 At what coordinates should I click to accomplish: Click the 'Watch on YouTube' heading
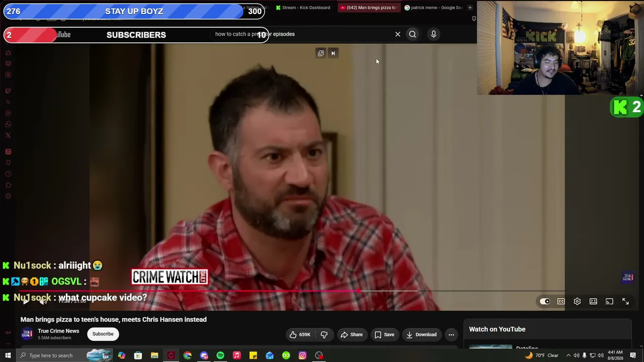tap(497, 329)
